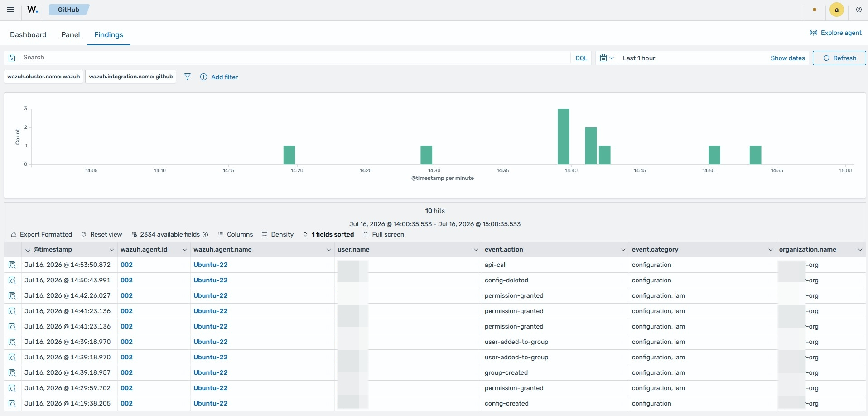Image resolution: width=868 pixels, height=416 pixels.
Task: Select the wazuh.integration.name: github filter pill
Action: (131, 77)
